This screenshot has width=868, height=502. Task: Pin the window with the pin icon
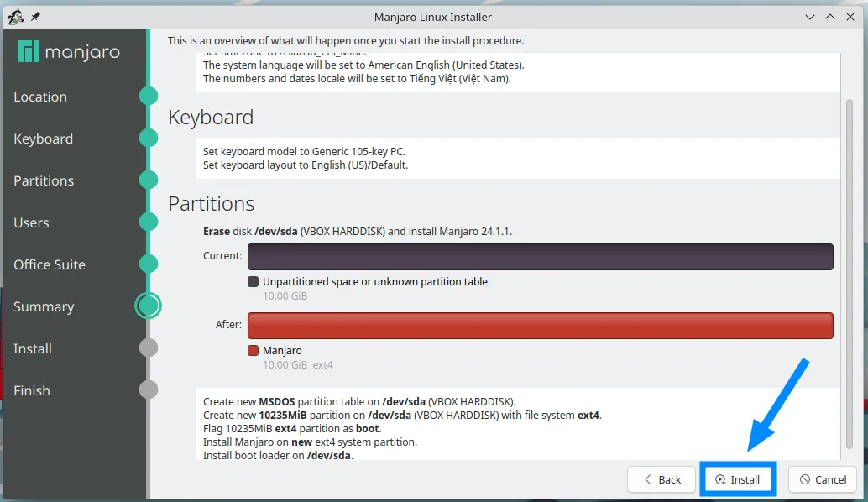(35, 17)
